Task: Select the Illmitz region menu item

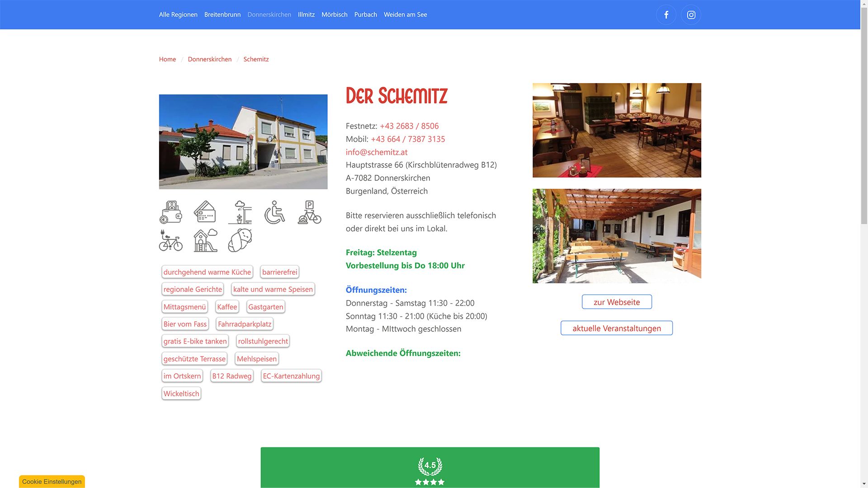Action: pos(306,14)
